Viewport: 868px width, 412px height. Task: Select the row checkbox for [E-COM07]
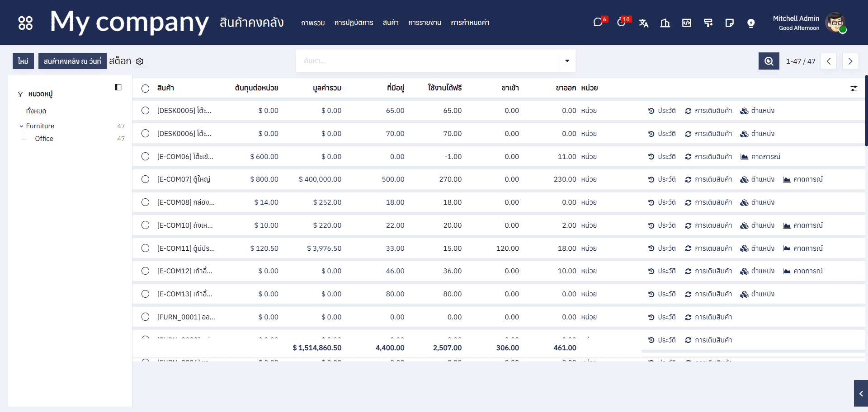145,179
